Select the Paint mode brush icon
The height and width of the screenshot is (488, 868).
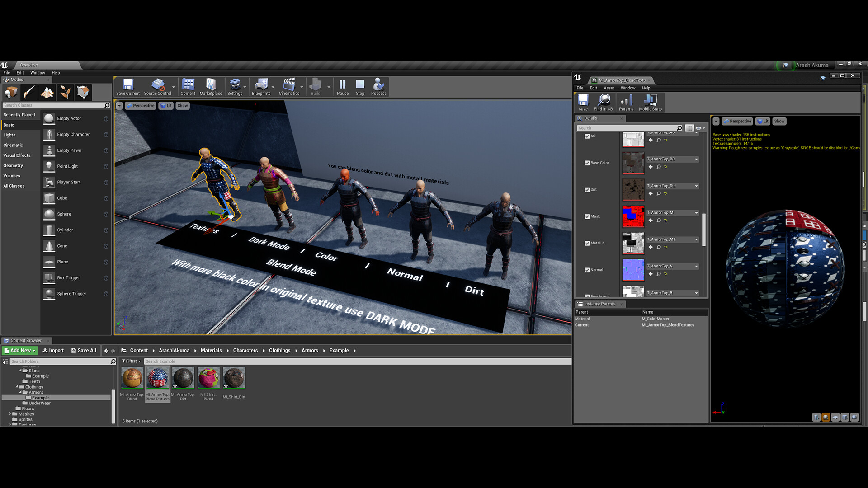[29, 93]
